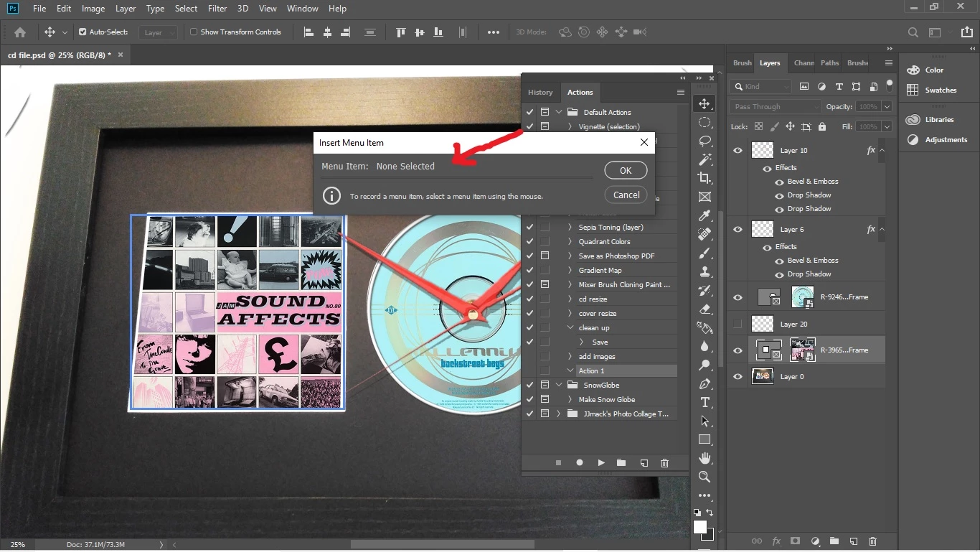
Task: Collapse Layer 10 effects list arrow
Action: click(x=882, y=151)
